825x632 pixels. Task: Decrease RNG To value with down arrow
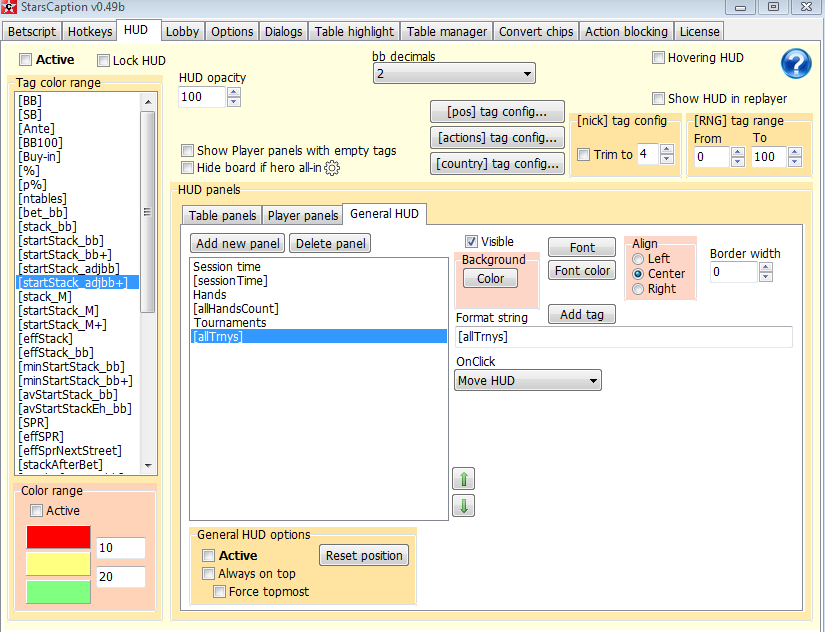tap(795, 162)
